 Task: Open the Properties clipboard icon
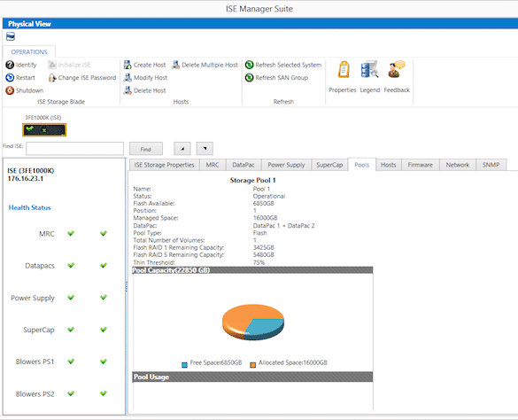pos(344,69)
